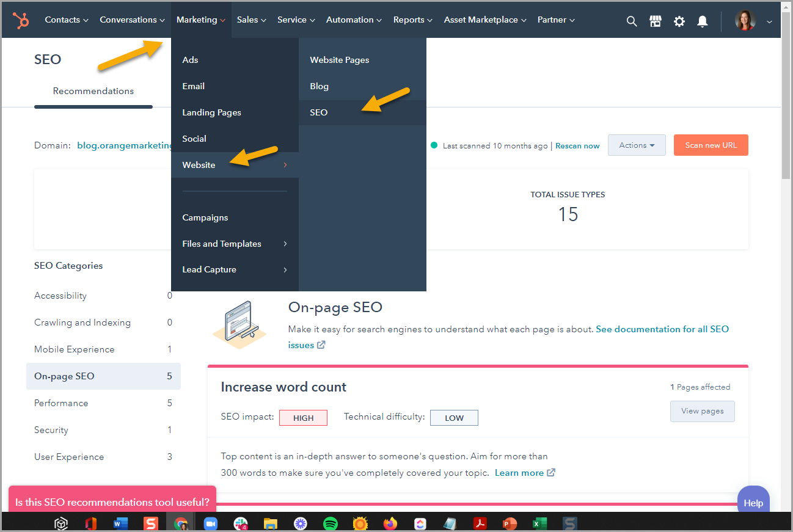Open Excel from the taskbar
793x532 pixels.
[540, 523]
